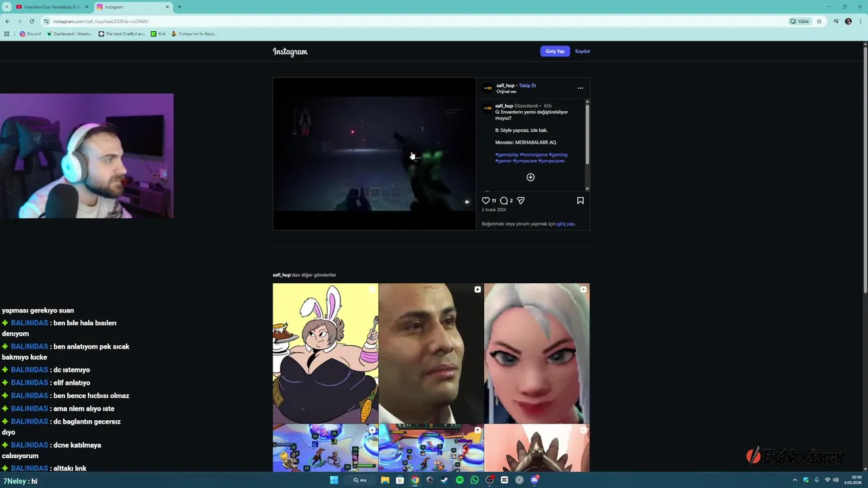Open the 'Dashboard / Stream...' bookmark
The image size is (868, 488).
click(70, 33)
